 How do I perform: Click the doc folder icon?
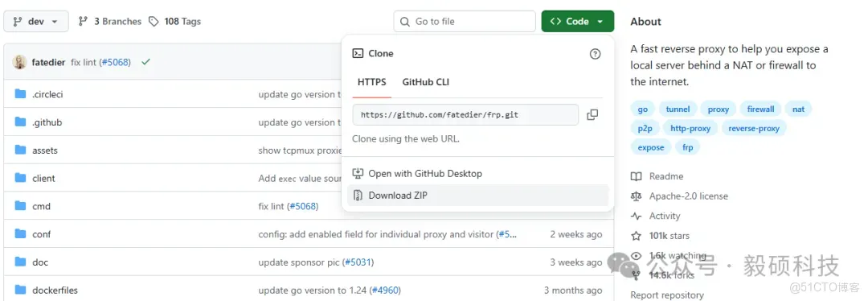tap(20, 262)
